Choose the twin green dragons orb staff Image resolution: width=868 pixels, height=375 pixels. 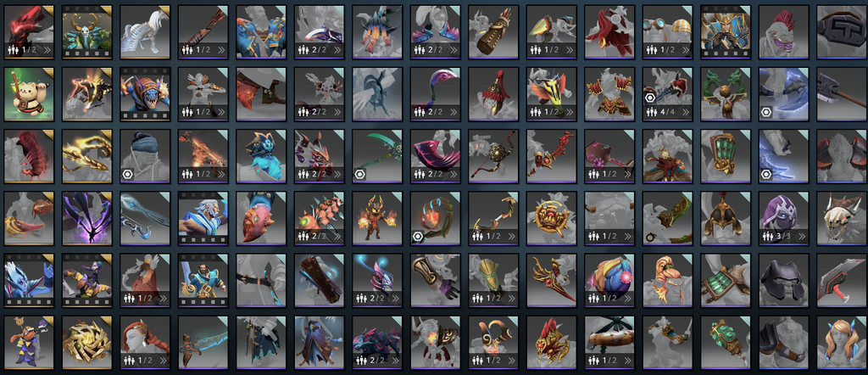[x=726, y=94]
